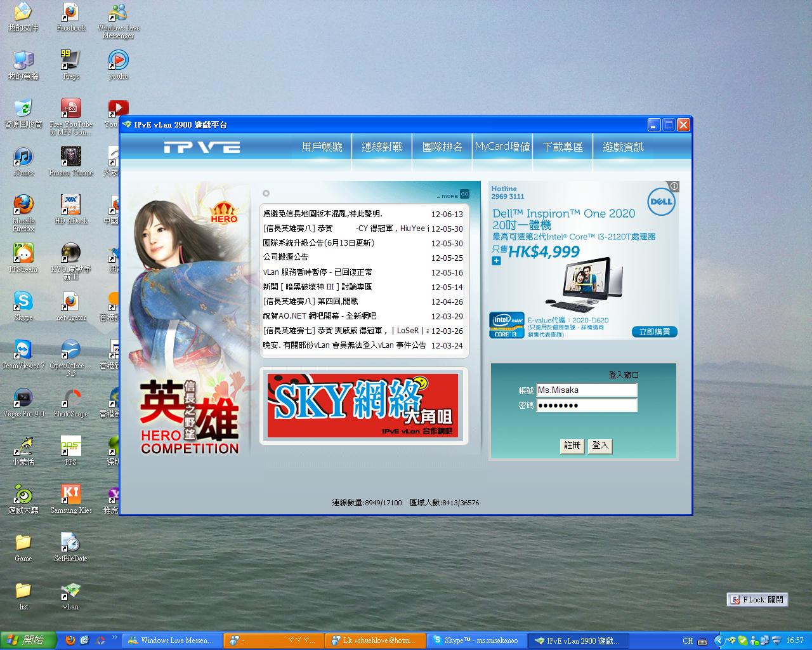Image resolution: width=812 pixels, height=650 pixels.
Task: Click the 開始 Start button
Action: tap(27, 640)
